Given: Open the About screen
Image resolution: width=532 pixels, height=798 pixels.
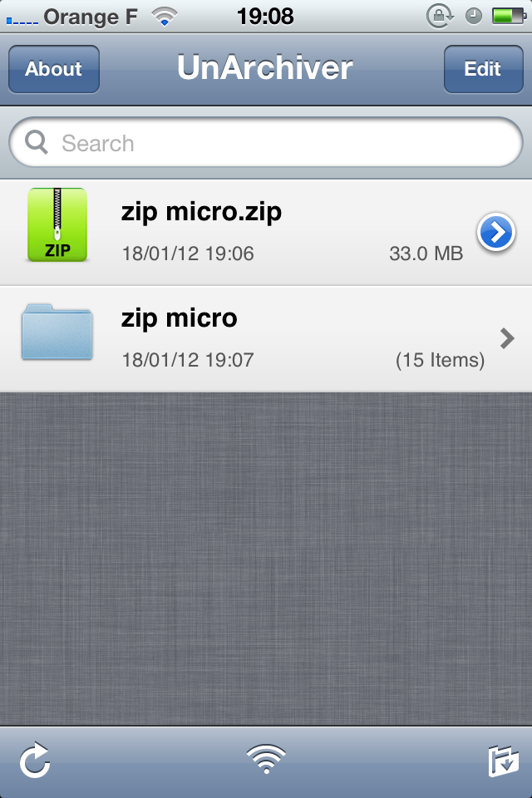Looking at the screenshot, I should 54,69.
